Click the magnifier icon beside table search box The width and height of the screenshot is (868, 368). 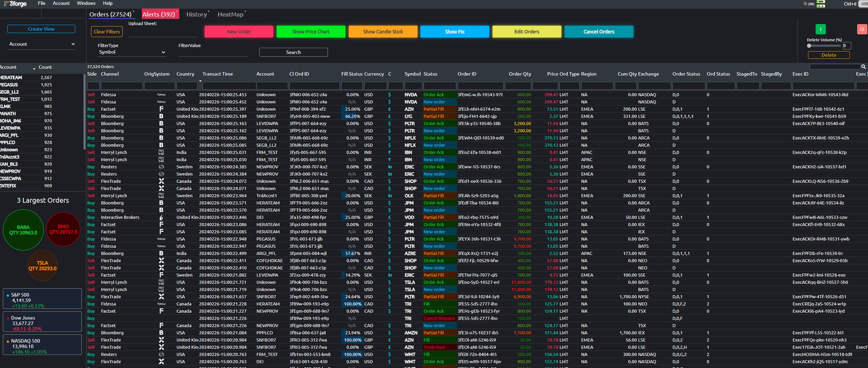[863, 67]
